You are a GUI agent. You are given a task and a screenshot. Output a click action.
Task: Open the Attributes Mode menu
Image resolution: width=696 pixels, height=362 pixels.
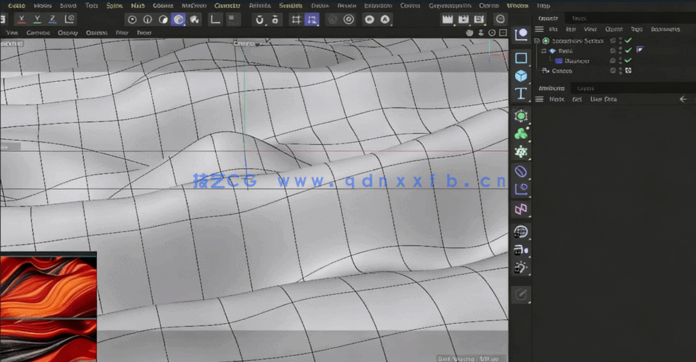click(557, 99)
